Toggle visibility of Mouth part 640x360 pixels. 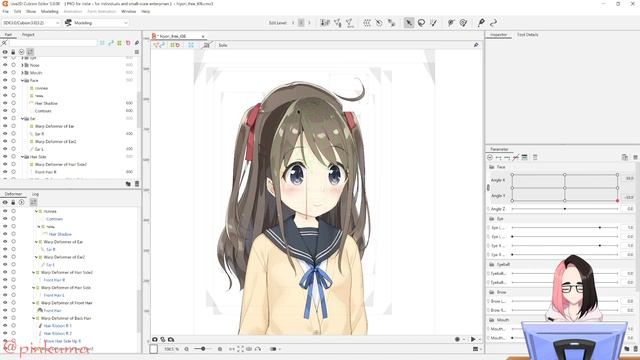(5, 73)
